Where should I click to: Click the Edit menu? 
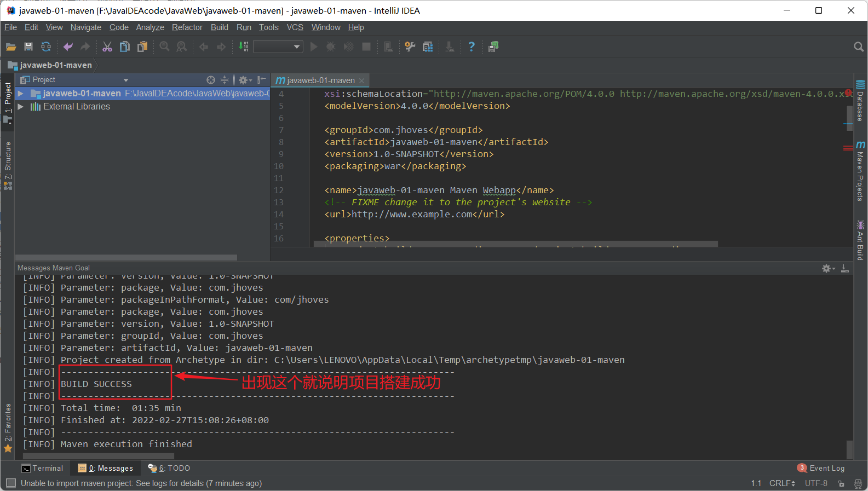click(31, 27)
